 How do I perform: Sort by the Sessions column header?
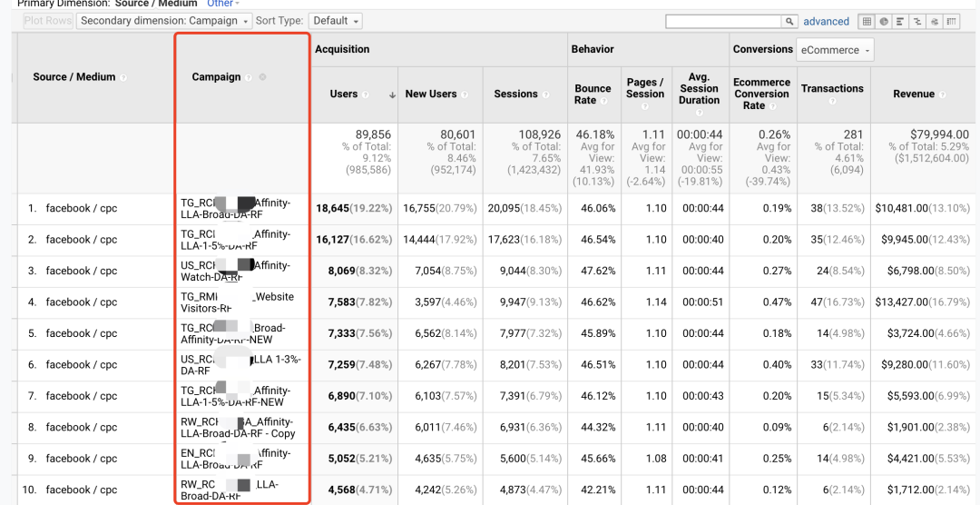pyautogui.click(x=515, y=94)
